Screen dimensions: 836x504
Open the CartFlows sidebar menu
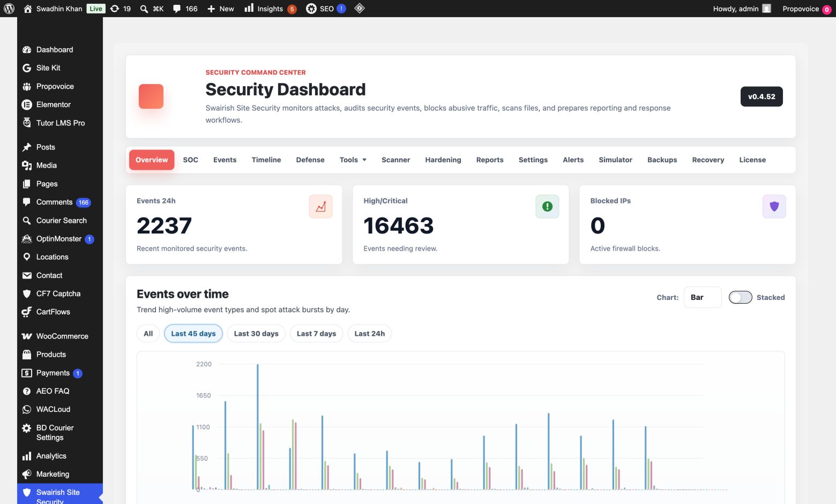[x=60, y=312]
